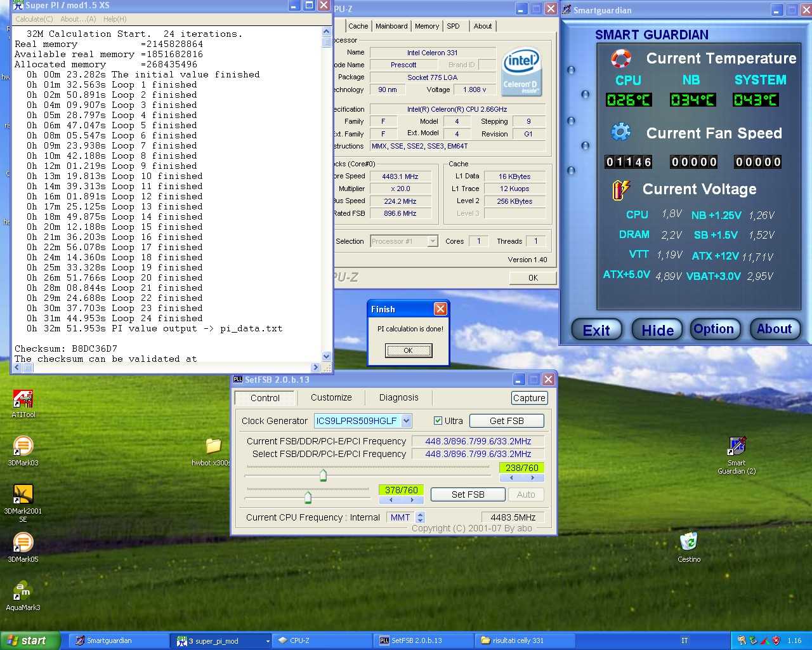
Task: Open the 3DMark2001 SE desktop icon
Action: point(23,503)
